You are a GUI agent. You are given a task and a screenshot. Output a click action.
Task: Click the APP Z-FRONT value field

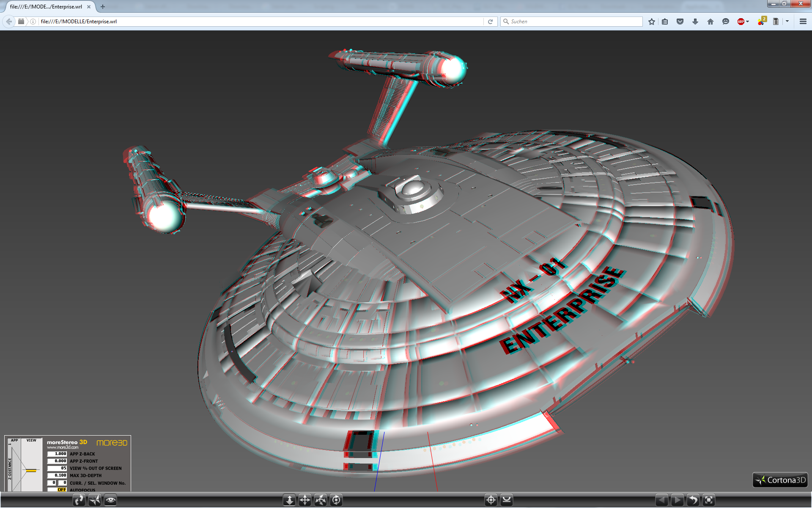click(x=57, y=461)
